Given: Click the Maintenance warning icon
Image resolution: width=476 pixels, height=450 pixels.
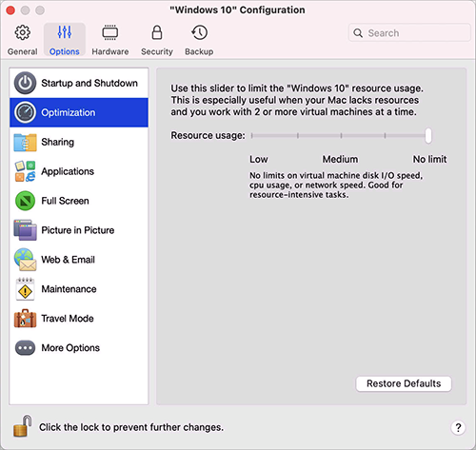Looking at the screenshot, I should tap(25, 289).
